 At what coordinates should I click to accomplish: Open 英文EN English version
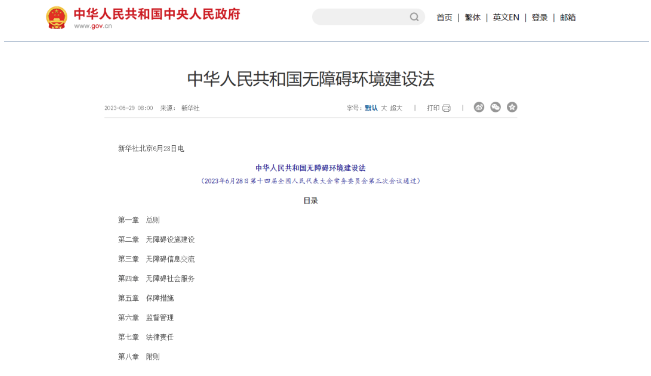[x=506, y=17]
